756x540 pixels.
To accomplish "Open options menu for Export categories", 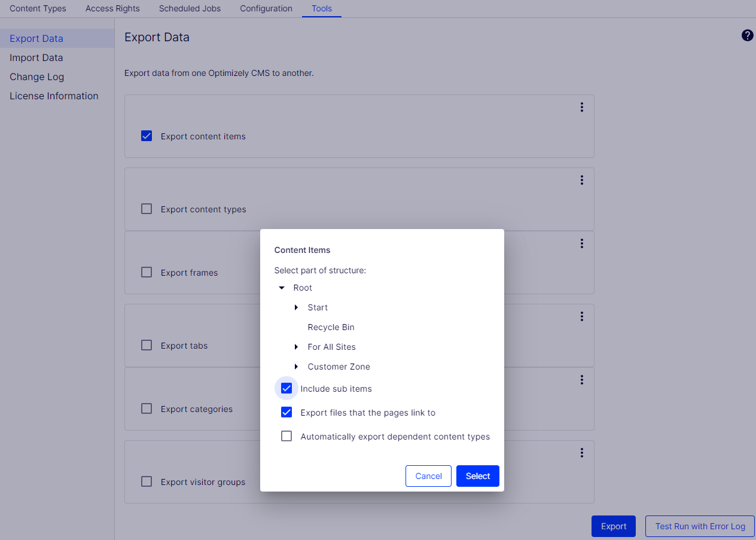I will coord(581,380).
